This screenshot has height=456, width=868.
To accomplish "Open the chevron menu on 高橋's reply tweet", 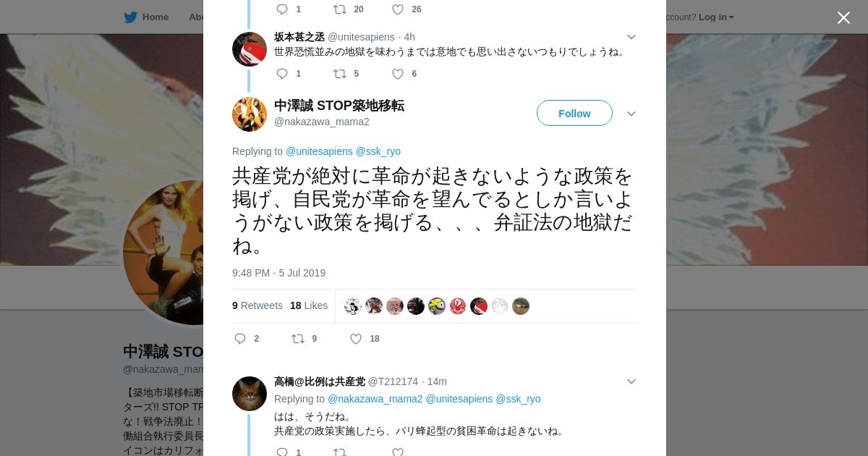I will [x=631, y=381].
